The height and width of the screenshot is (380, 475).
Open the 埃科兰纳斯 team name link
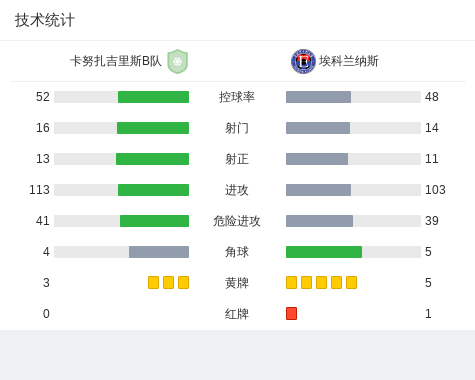click(x=349, y=61)
